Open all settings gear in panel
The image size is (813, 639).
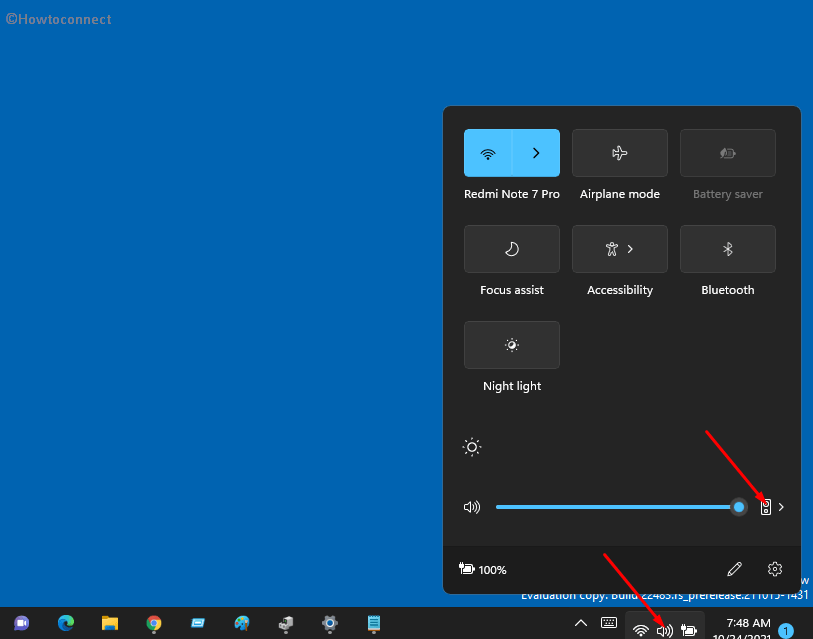(775, 569)
